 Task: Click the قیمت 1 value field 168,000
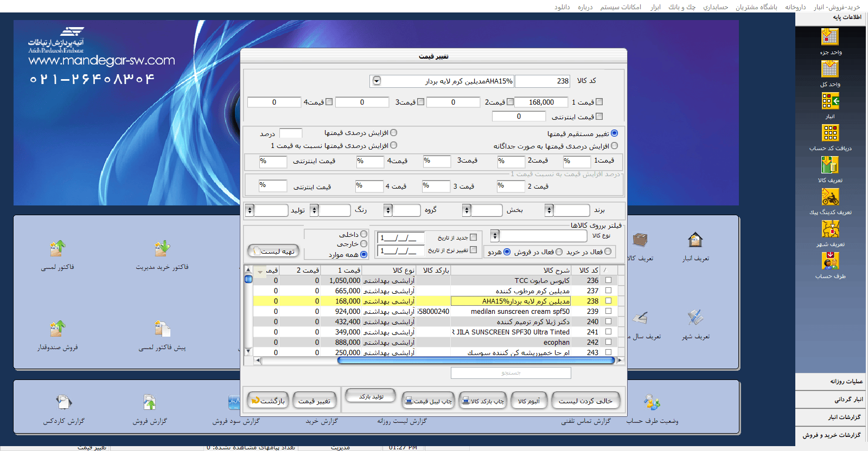click(x=541, y=102)
